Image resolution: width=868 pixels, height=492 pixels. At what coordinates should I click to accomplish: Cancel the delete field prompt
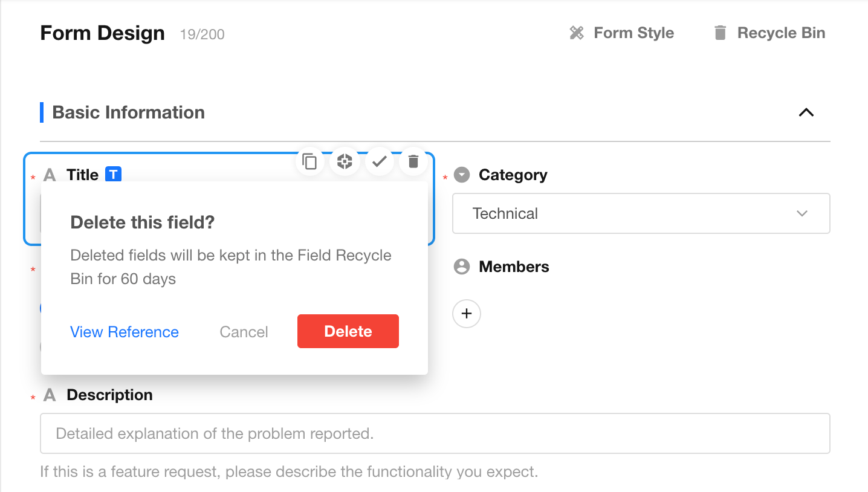click(x=244, y=332)
